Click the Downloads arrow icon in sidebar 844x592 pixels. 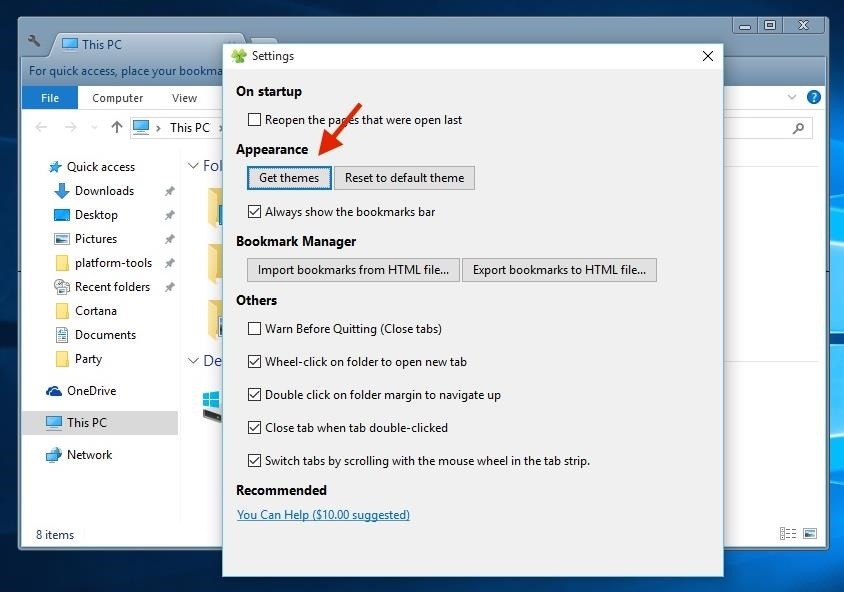[x=62, y=191]
